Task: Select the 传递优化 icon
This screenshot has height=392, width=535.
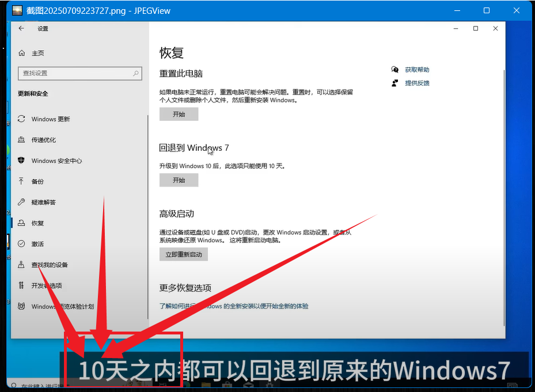Action: [21, 139]
